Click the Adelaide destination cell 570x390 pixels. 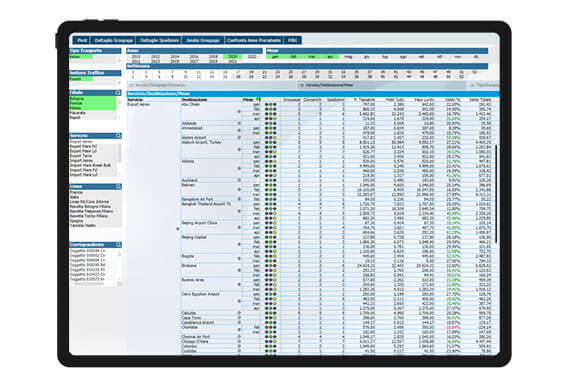[189, 123]
